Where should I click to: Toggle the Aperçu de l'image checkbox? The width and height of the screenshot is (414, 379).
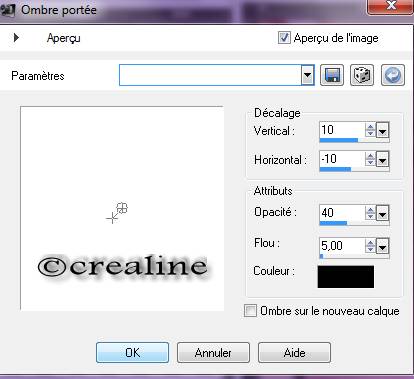tap(284, 38)
